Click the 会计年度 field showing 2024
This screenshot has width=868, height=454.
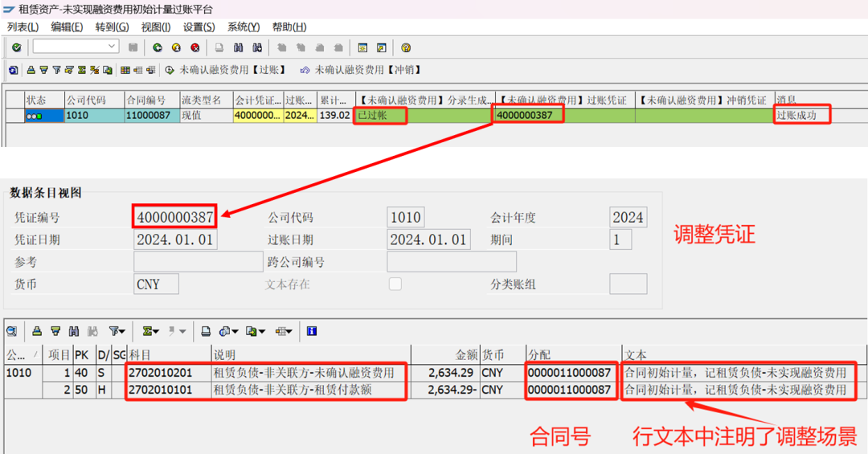[628, 217]
